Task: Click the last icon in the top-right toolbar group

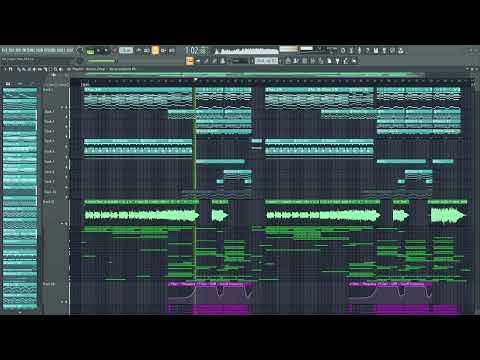Action: pos(401,51)
